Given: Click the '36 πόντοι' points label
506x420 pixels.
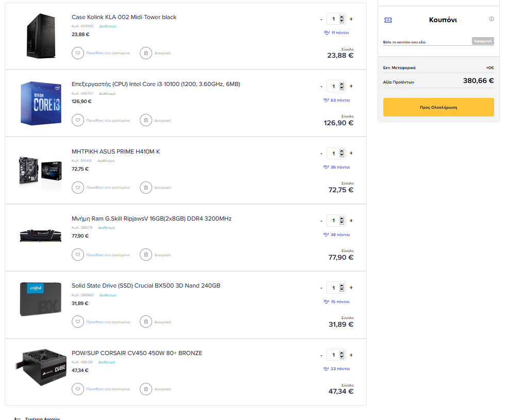Looking at the screenshot, I should point(340,167).
